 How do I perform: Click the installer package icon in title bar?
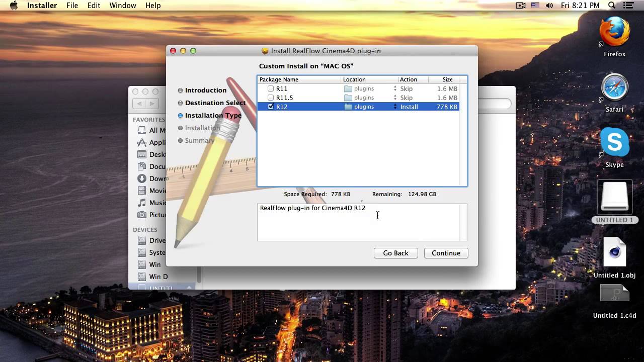[x=265, y=51]
